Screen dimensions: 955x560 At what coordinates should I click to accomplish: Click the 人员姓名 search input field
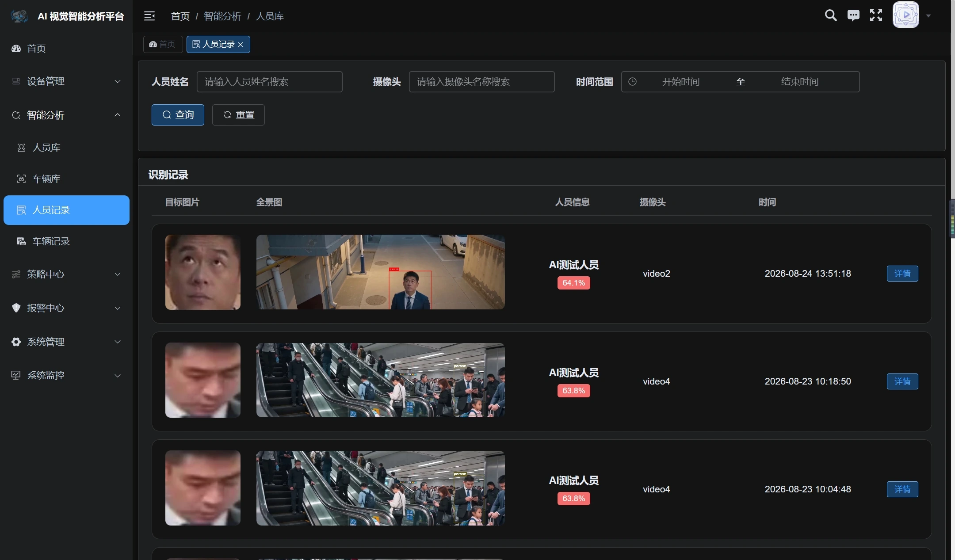[x=270, y=82]
